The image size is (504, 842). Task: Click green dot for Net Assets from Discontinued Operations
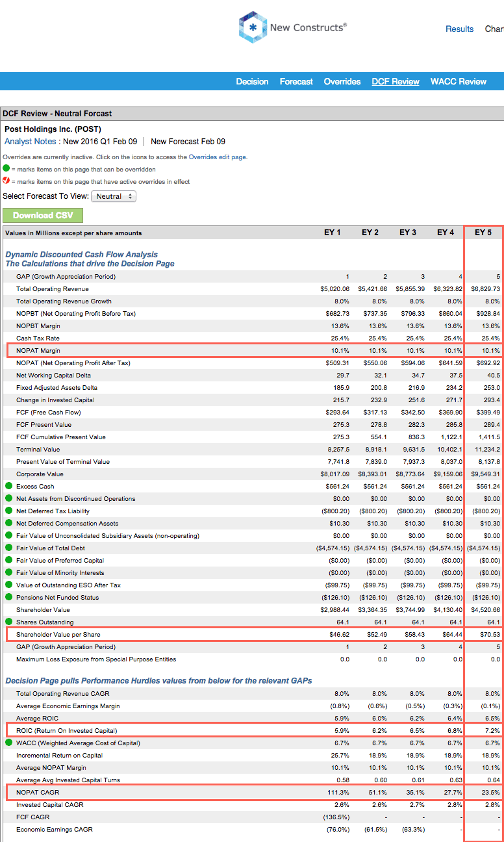point(8,498)
